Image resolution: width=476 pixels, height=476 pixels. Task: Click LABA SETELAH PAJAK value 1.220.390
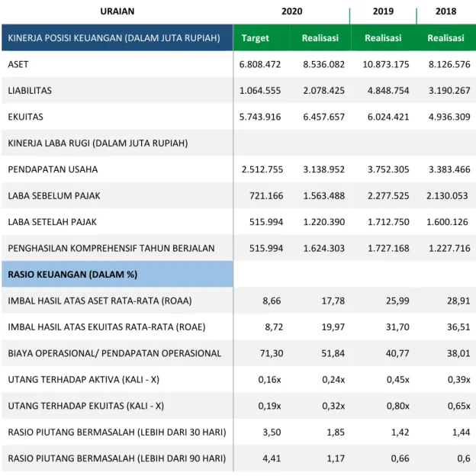324,222
